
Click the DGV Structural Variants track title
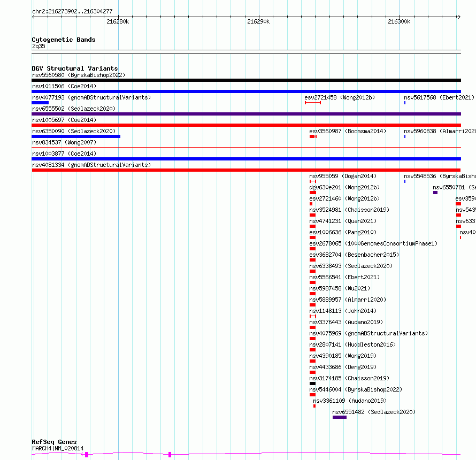75,68
